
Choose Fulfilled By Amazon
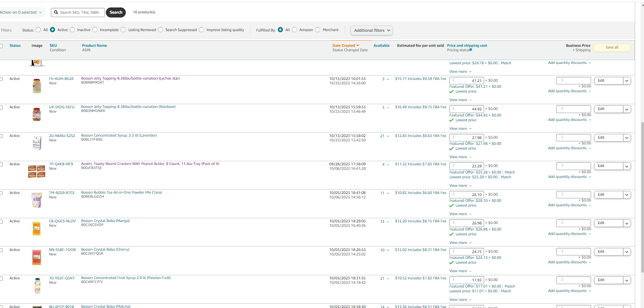pos(294,30)
